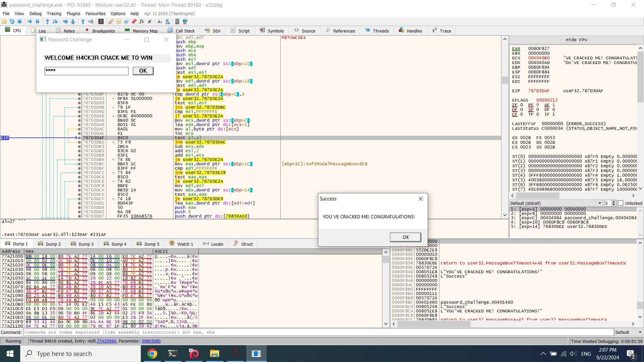Screen dimensions: 644x362
Task: Open the Bookmarks red toolbar icon
Action: tap(134, 21)
